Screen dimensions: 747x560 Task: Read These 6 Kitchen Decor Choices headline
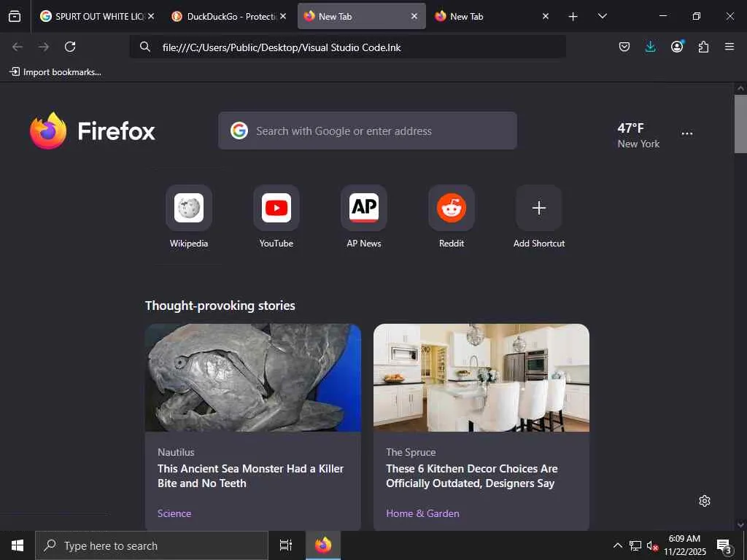click(472, 475)
